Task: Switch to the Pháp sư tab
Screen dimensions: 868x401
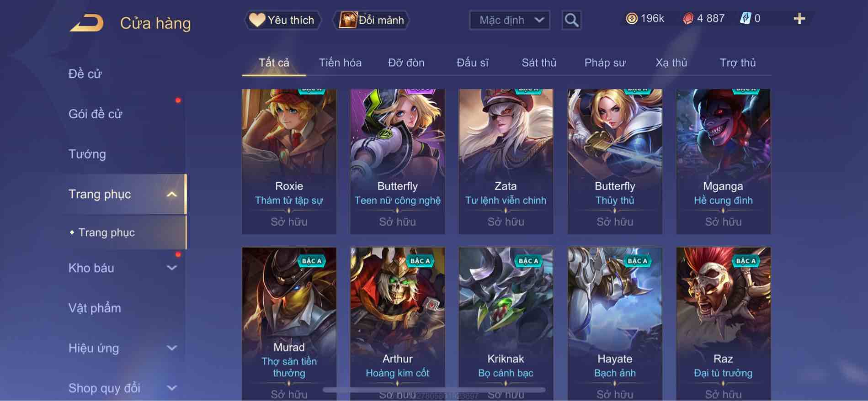Action: tap(605, 63)
